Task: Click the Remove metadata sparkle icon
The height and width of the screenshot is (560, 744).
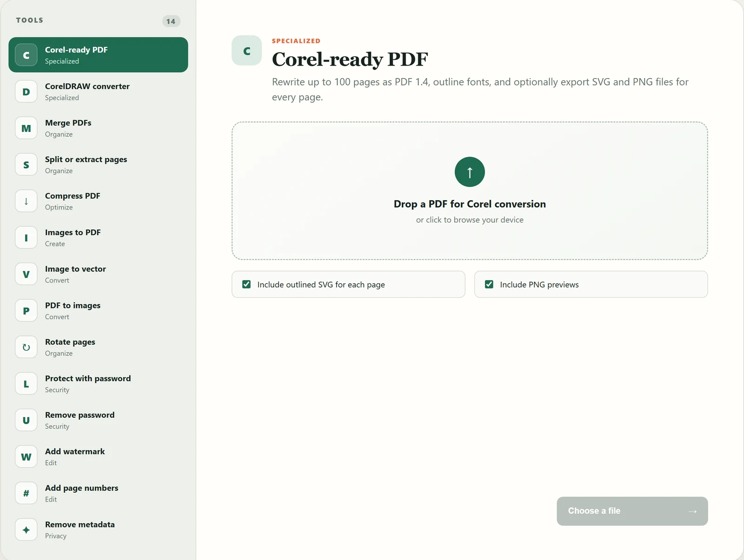Action: (x=26, y=530)
